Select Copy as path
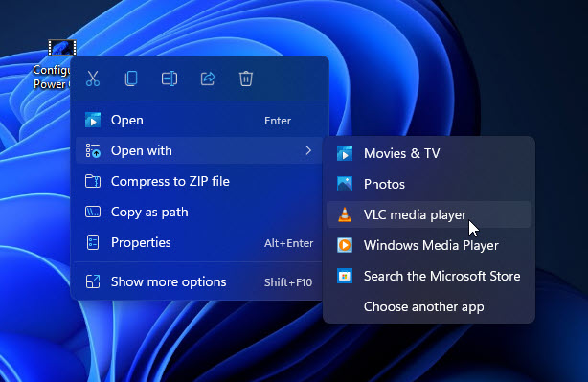Image resolution: width=588 pixels, height=382 pixels. coord(199,213)
